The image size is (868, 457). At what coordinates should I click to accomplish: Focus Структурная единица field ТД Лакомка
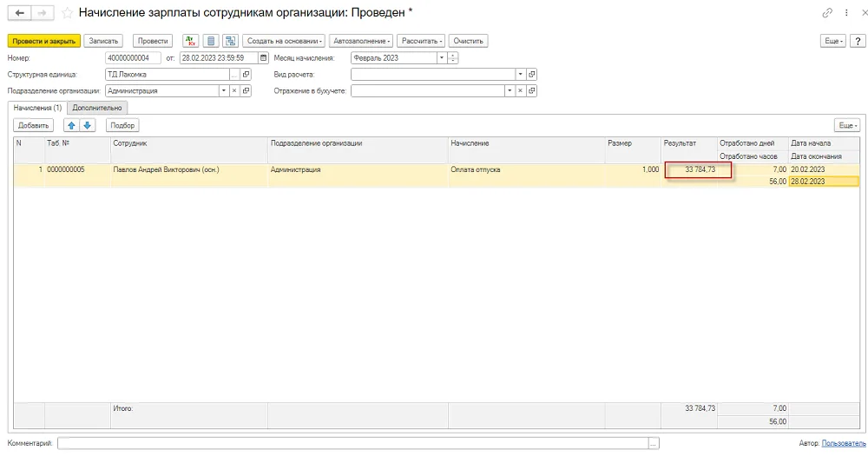click(x=168, y=74)
